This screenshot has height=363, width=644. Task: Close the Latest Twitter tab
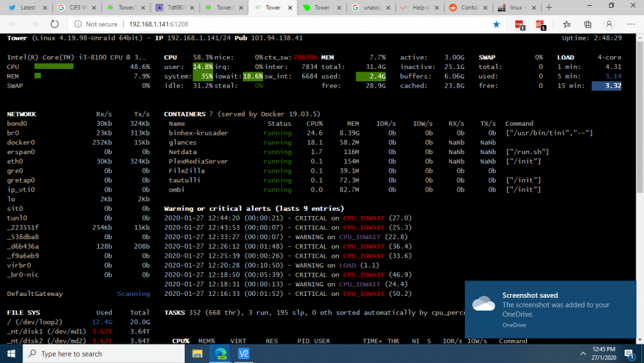click(45, 8)
